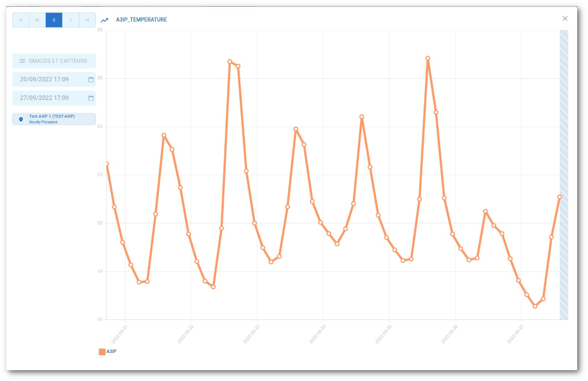The height and width of the screenshot is (381, 588).
Task: Switch period to A (year)
Action: 21,21
